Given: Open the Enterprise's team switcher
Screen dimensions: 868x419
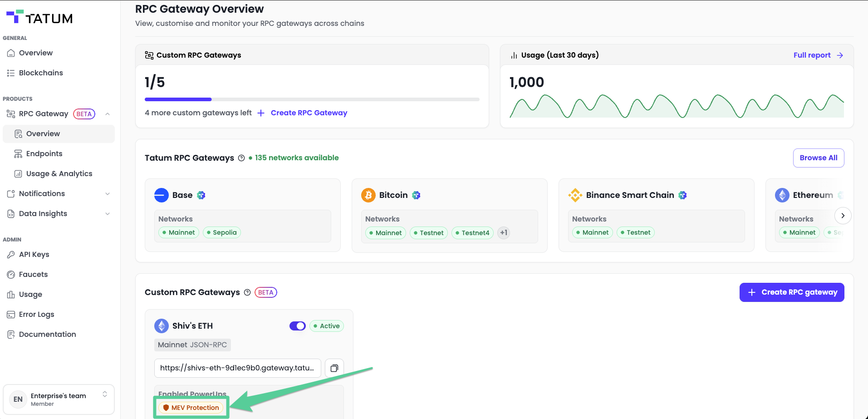Looking at the screenshot, I should 59,399.
